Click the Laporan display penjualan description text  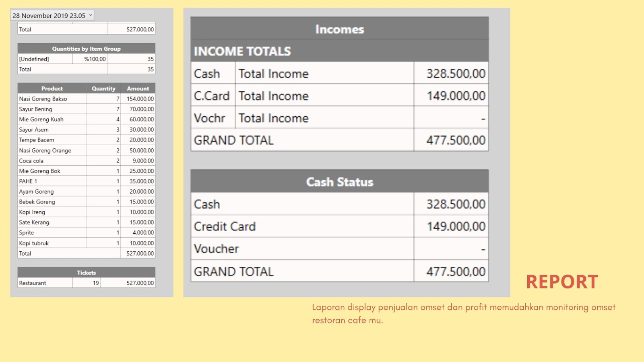click(x=464, y=314)
